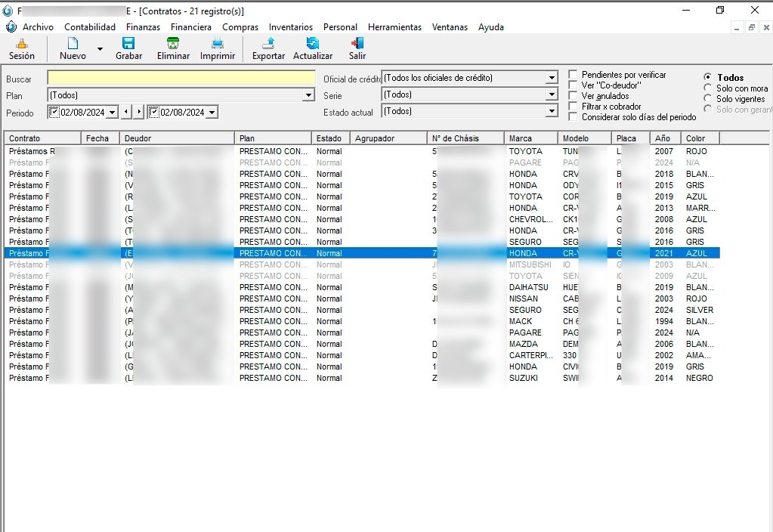This screenshot has height=532, width=773.
Task: Sort by the Marca column header
Action: tap(530, 138)
